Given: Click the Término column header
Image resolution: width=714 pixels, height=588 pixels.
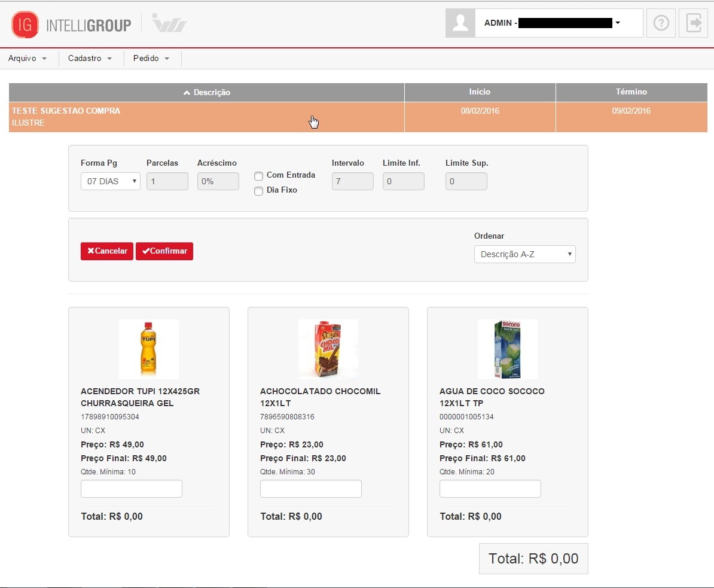Looking at the screenshot, I should (x=631, y=92).
